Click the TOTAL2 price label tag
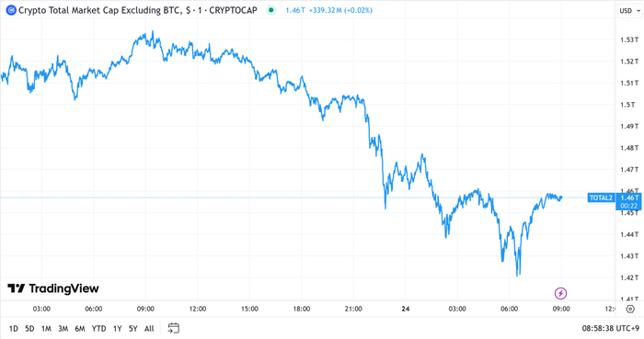 tap(601, 198)
